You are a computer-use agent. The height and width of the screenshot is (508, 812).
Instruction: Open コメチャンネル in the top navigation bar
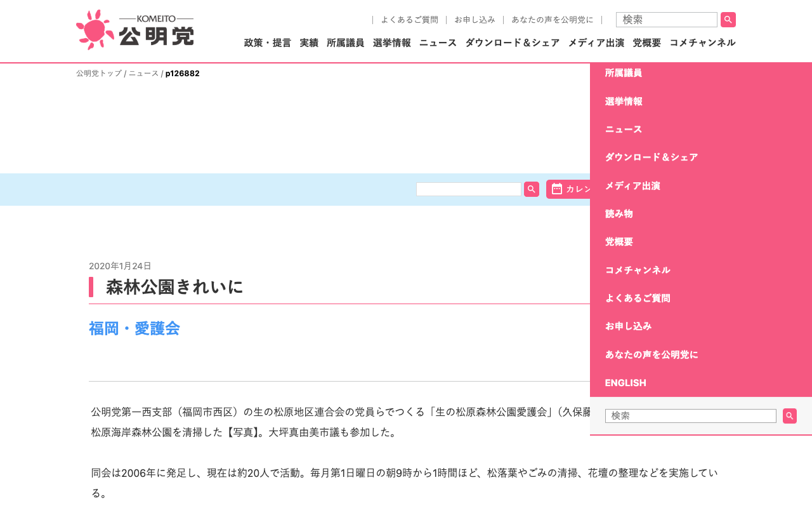[x=703, y=43]
